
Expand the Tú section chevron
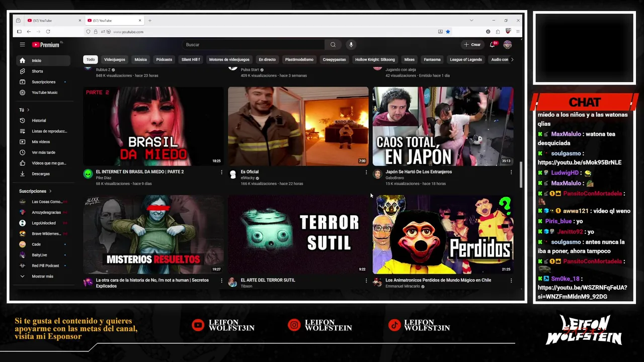pyautogui.click(x=28, y=110)
